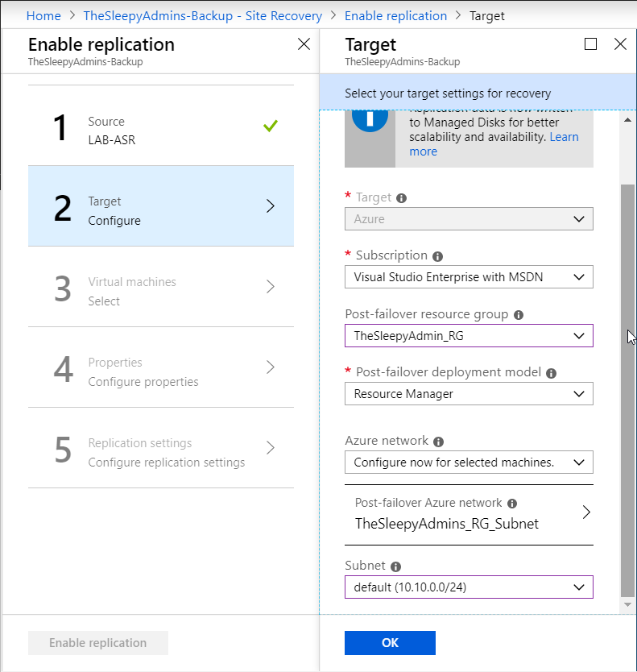Click info icon for Post-failover deployment model
637x672 pixels.
coord(552,374)
